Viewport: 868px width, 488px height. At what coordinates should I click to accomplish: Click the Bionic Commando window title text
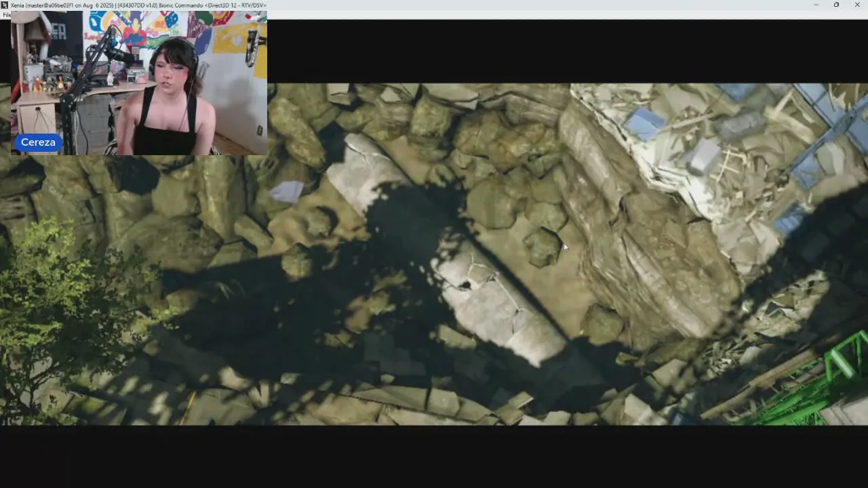point(138,5)
